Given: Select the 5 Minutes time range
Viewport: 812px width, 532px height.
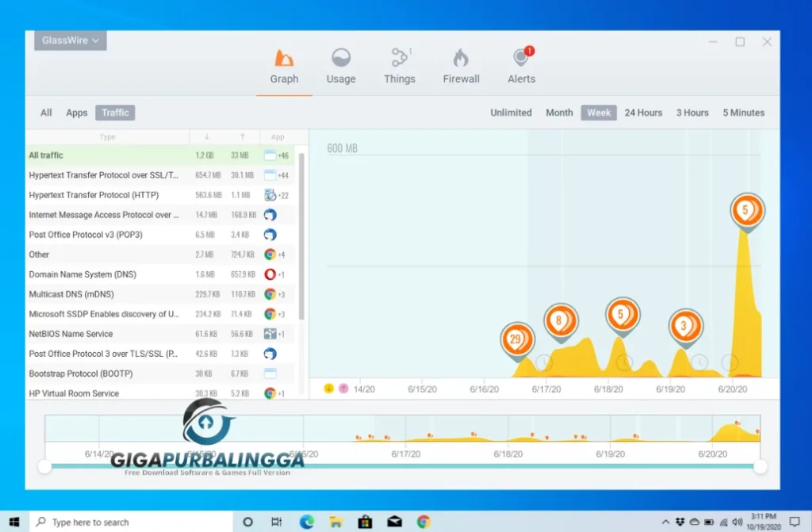Looking at the screenshot, I should 743,113.
